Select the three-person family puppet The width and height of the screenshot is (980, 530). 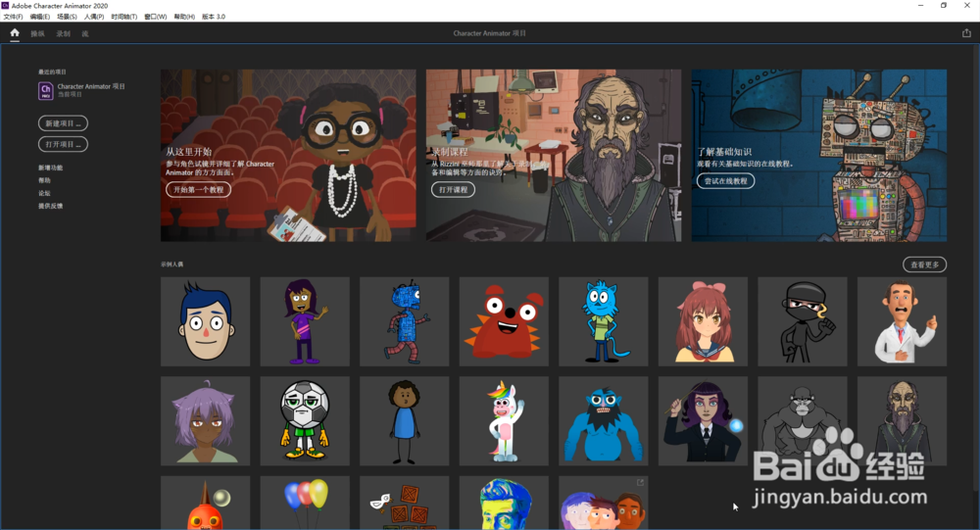click(x=603, y=504)
